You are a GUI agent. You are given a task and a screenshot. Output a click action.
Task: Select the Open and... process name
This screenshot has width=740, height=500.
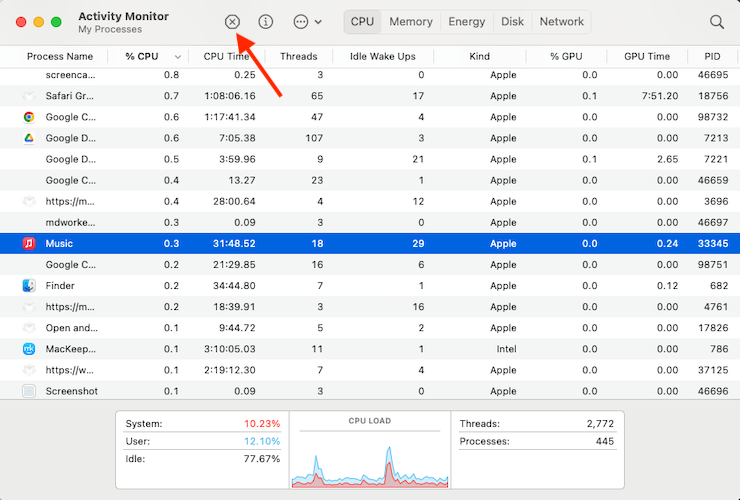click(72, 328)
